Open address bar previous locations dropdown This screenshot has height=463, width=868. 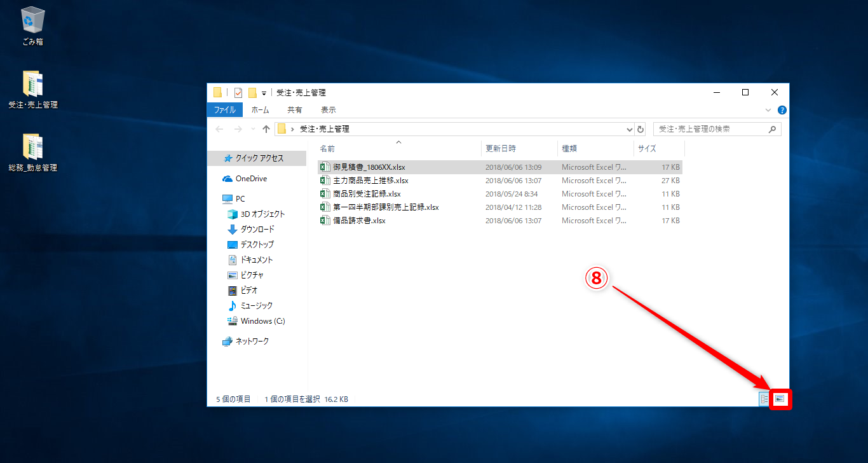coord(629,129)
